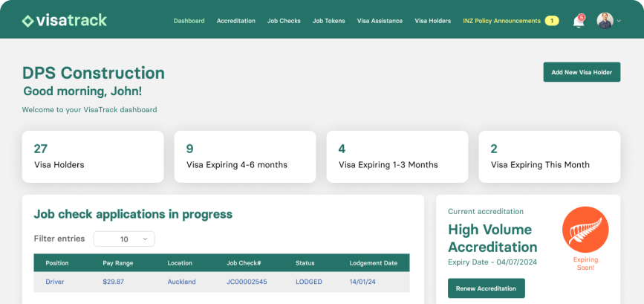Open the notifications bell icon
The width and height of the screenshot is (644, 304).
(579, 21)
